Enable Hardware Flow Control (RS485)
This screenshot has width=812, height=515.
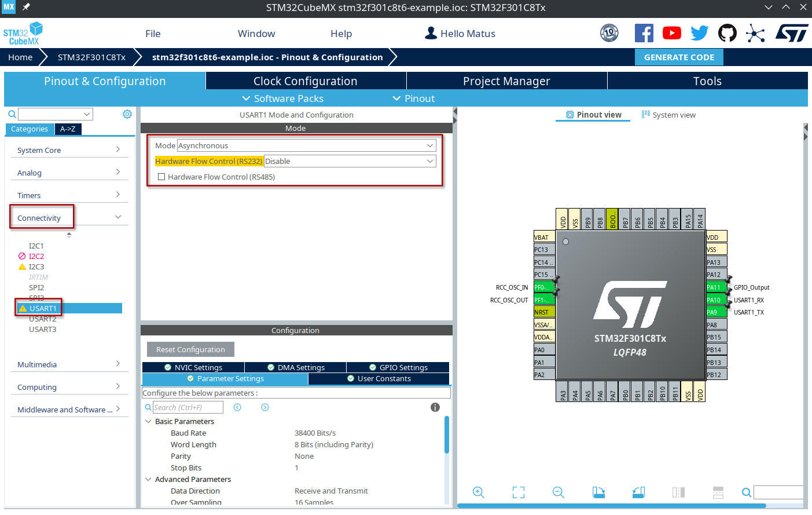tap(161, 177)
